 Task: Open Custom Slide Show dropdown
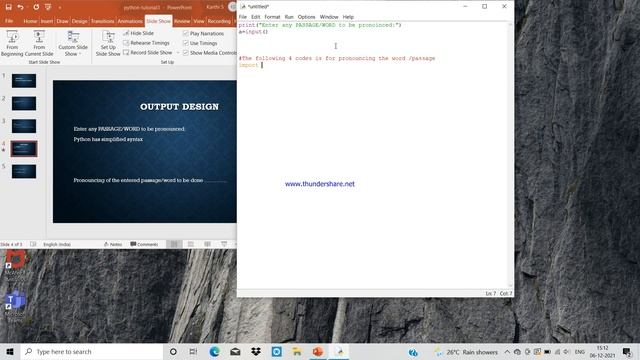pos(73,43)
